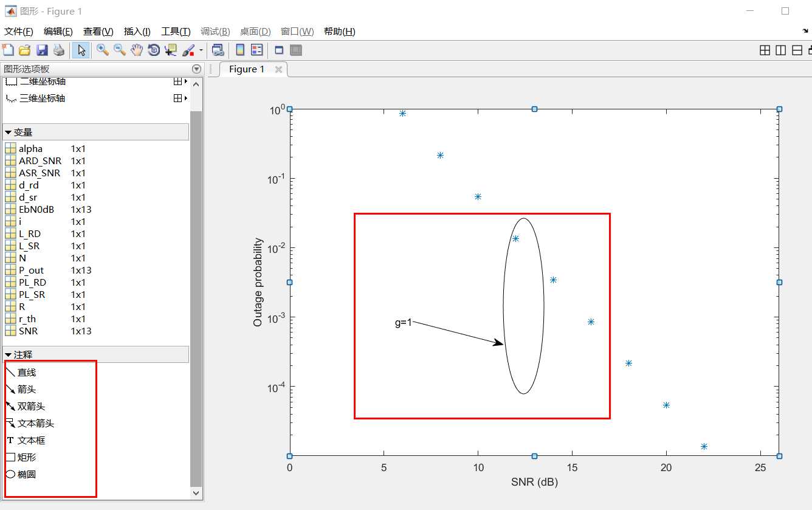
Task: Select the g=1 text annotation
Action: point(403,323)
